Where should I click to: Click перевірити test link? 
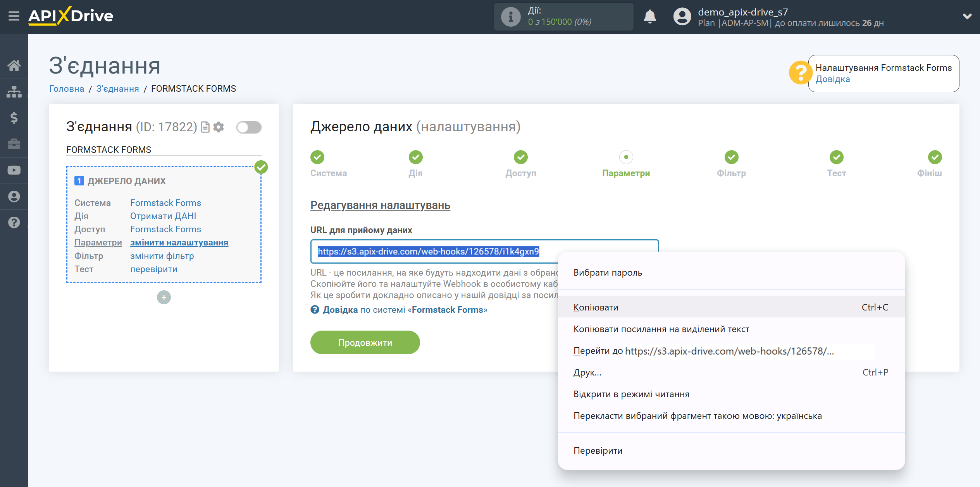153,269
